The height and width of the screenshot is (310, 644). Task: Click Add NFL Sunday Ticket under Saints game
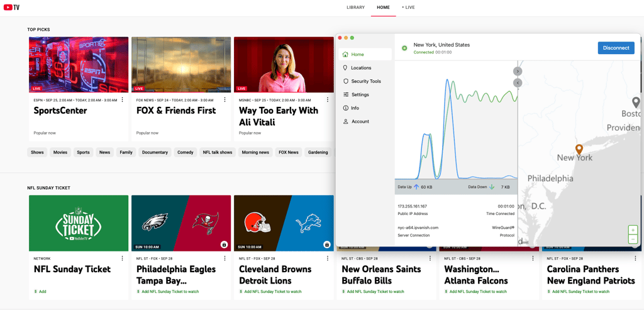(373, 292)
